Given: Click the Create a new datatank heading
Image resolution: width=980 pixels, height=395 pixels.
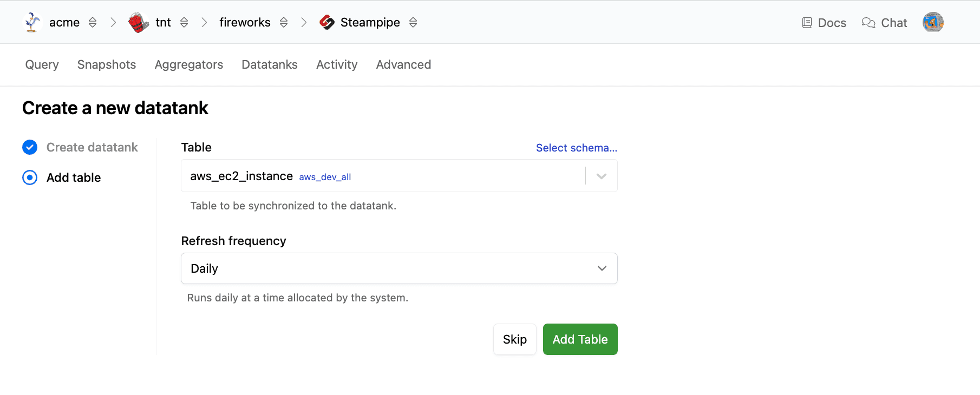Looking at the screenshot, I should 115,108.
